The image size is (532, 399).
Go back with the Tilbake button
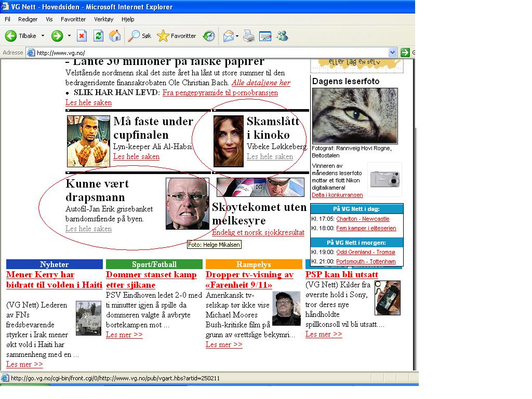tap(20, 36)
